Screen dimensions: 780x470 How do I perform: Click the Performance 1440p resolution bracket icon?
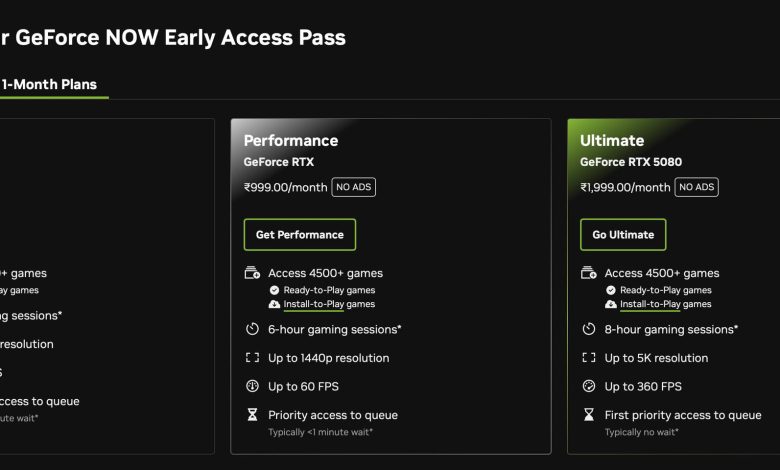point(252,358)
